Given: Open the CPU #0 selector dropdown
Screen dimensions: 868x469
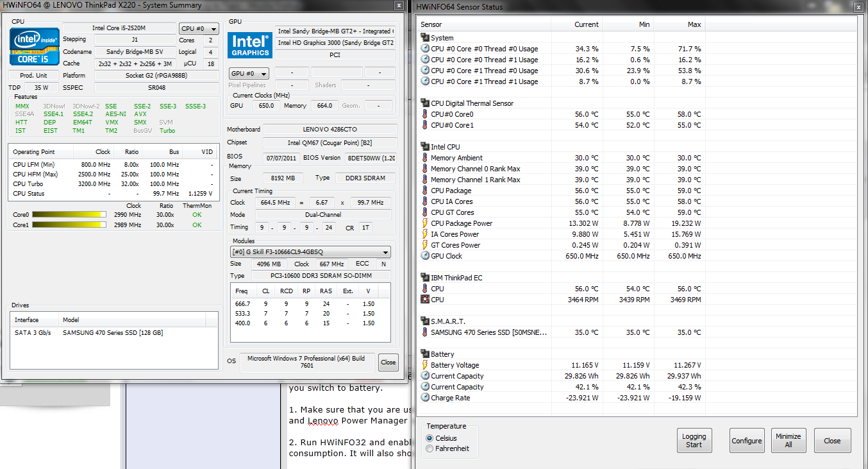Looking at the screenshot, I should coord(199,29).
